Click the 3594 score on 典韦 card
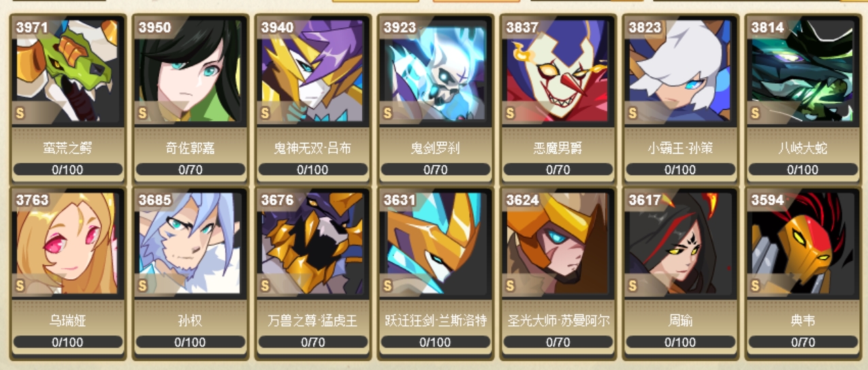Viewport: 868px width, 370px height. pos(767,201)
